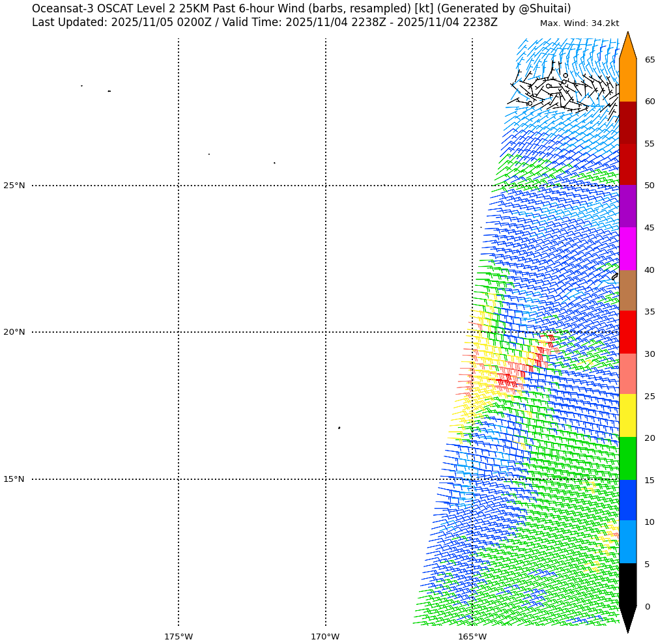
Task: Pick the brown 35–40 kt color band
Action: (x=627, y=290)
